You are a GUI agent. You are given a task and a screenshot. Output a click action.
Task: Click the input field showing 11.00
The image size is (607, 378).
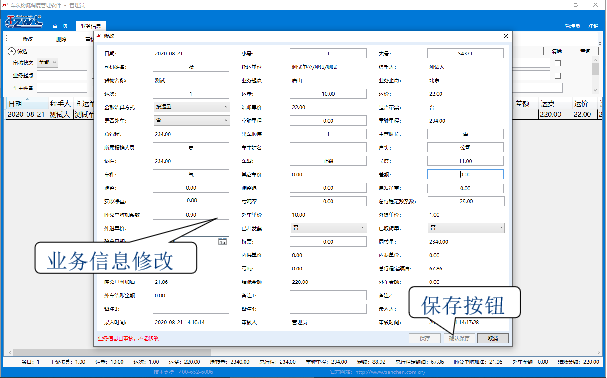(465, 161)
